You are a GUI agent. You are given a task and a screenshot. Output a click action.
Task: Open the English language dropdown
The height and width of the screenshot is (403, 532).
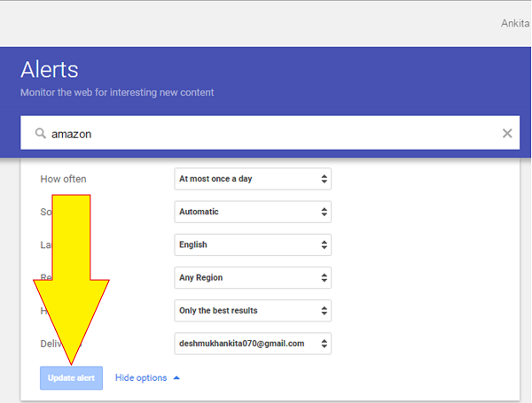point(253,244)
